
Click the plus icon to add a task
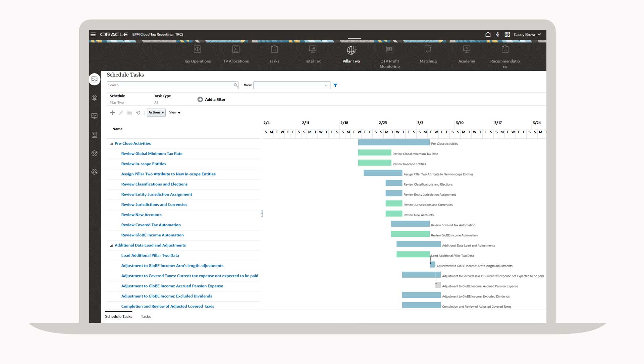pos(112,112)
